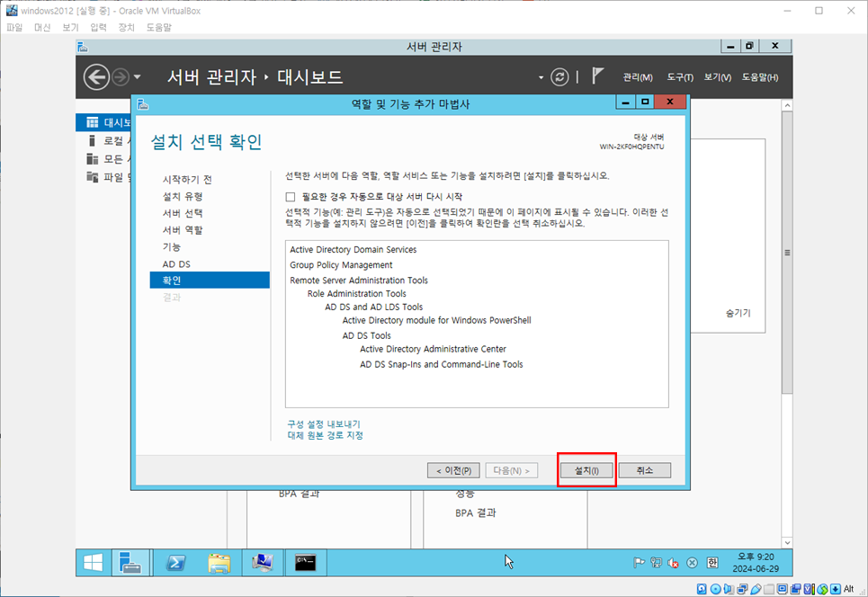Open the VirtualBox 머신 menu
868x597 pixels.
point(42,27)
